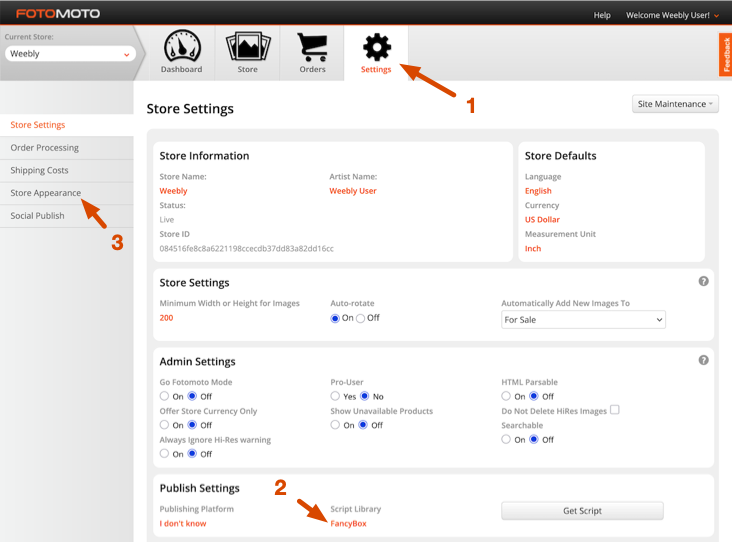Select Store Appearance in the sidebar

pyautogui.click(x=67, y=193)
